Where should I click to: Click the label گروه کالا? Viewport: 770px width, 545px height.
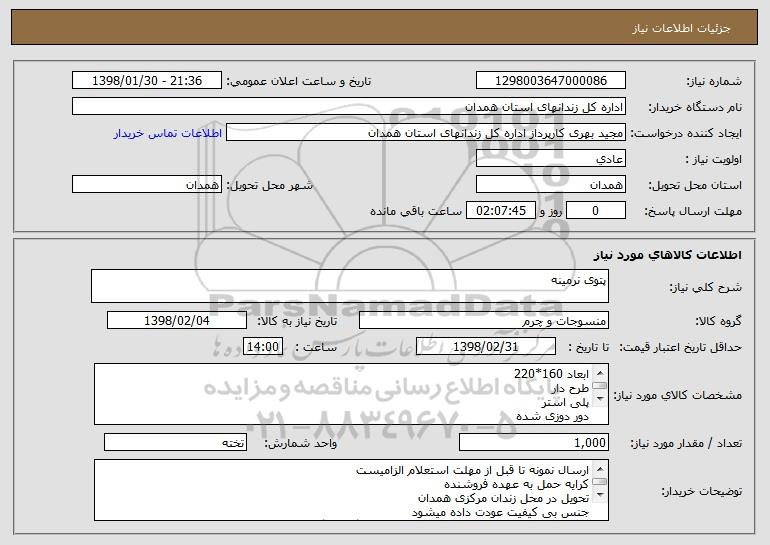(718, 321)
